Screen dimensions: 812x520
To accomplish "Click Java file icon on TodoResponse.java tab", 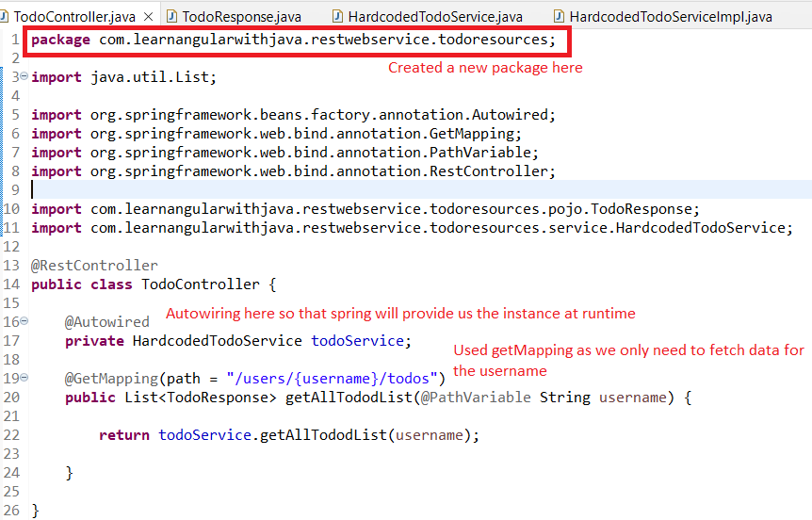I will pos(172,17).
